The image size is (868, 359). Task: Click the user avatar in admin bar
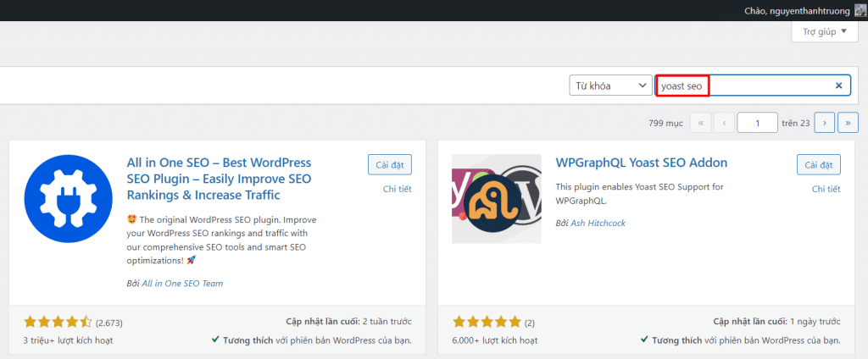click(x=860, y=9)
